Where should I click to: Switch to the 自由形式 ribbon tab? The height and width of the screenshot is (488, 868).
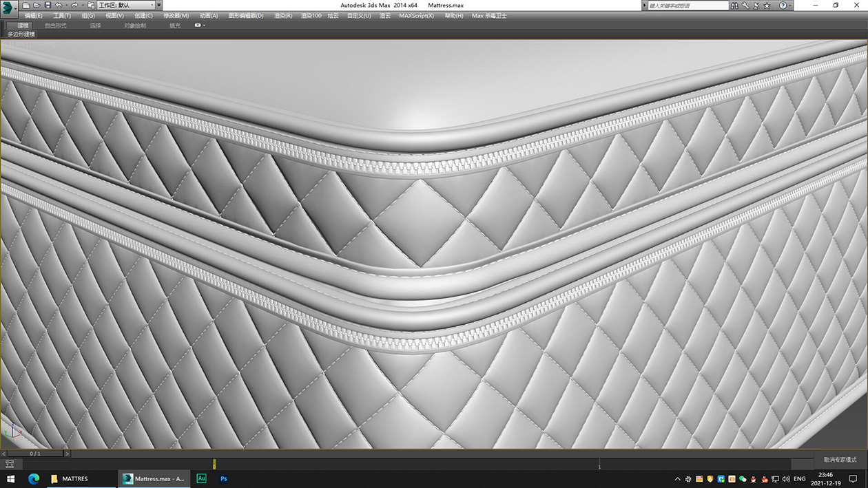[56, 25]
